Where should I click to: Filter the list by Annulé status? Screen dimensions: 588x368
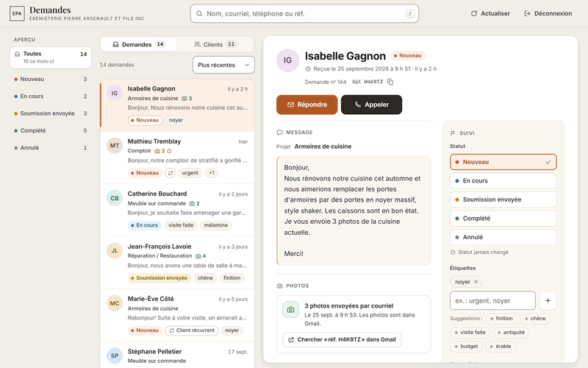[x=51, y=148]
